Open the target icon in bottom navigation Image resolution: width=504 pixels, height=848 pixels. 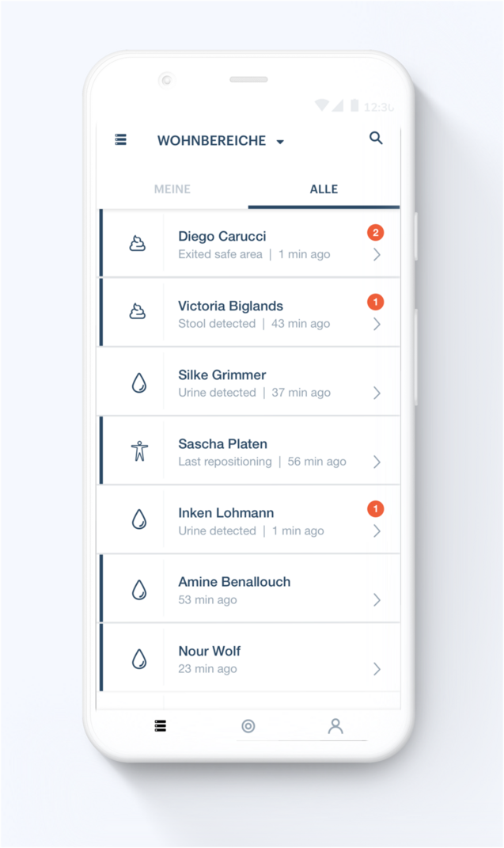[248, 726]
